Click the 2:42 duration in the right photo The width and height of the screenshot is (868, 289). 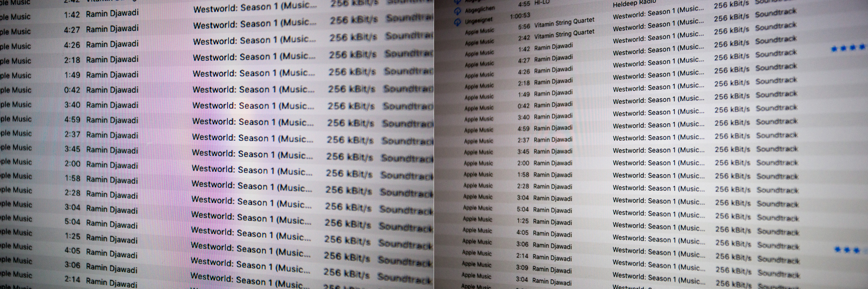[524, 38]
